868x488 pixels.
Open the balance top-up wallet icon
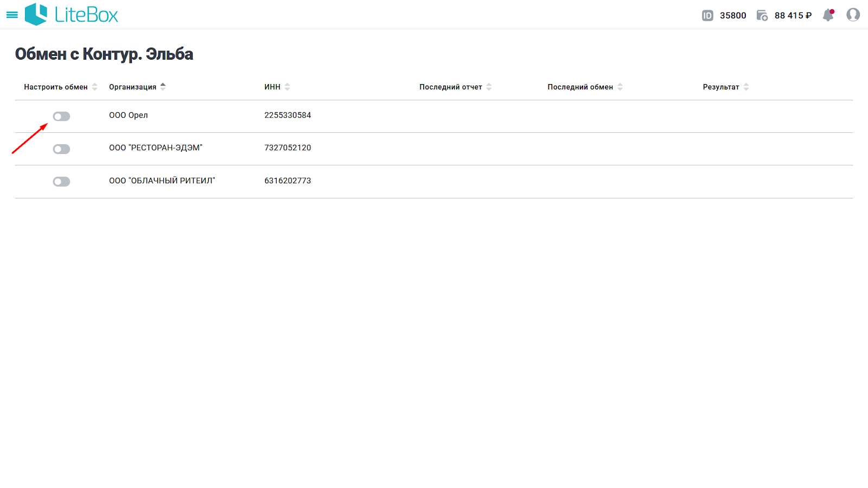point(762,16)
